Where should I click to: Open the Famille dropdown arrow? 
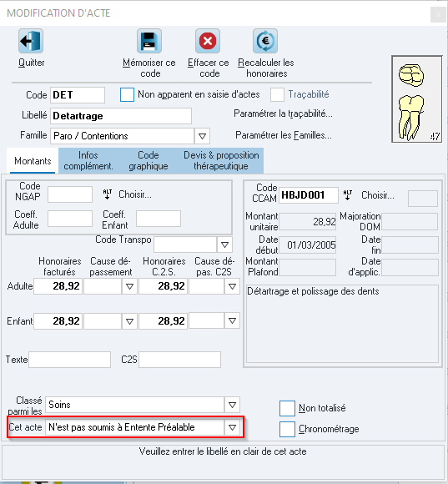click(202, 136)
